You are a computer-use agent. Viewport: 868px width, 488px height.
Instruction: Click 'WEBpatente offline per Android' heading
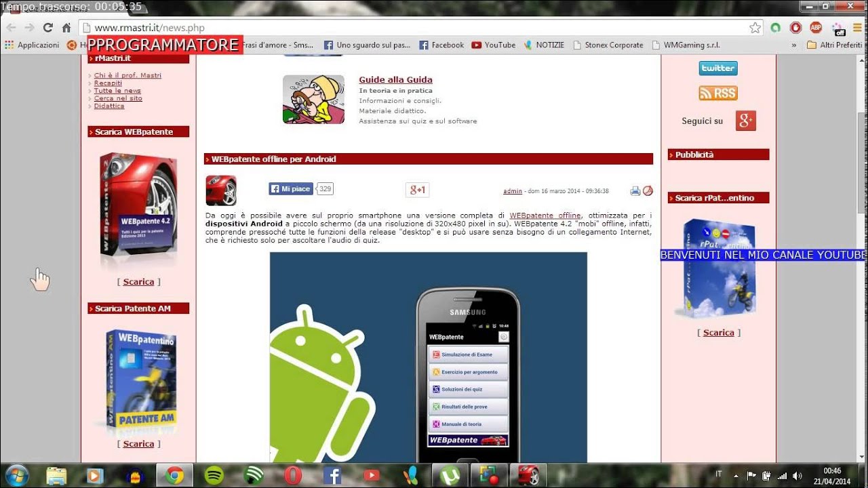click(274, 159)
